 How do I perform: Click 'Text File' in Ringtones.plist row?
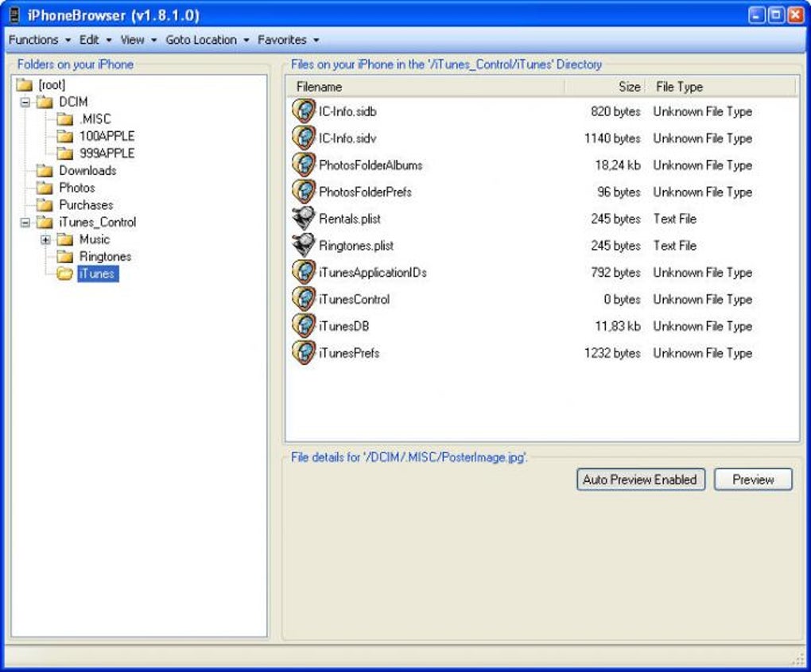coord(675,246)
